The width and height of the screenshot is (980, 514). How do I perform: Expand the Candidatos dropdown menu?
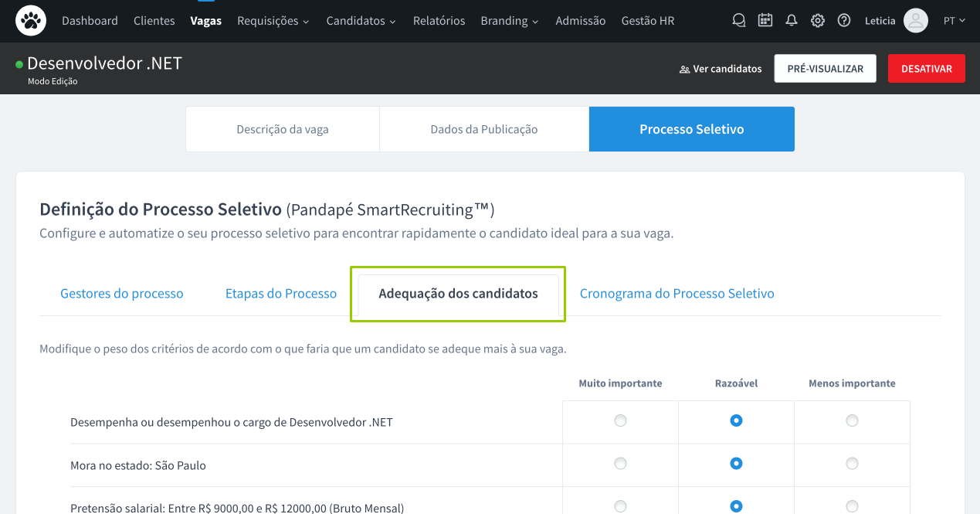click(x=361, y=21)
